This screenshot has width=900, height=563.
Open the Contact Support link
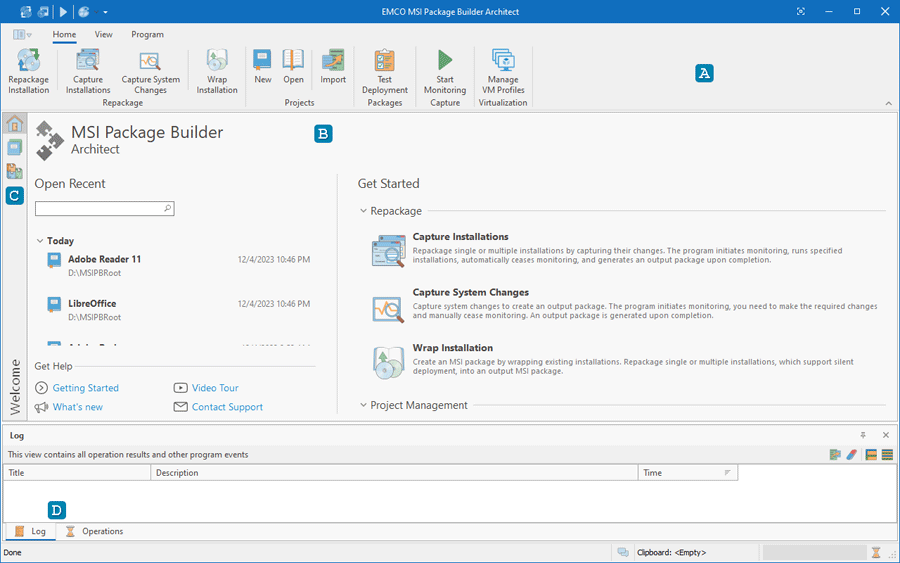[227, 407]
